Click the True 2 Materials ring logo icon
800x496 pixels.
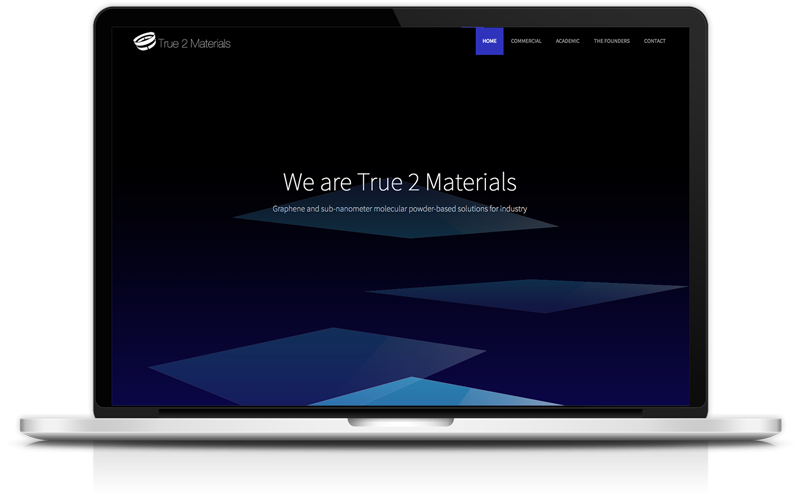click(x=144, y=41)
